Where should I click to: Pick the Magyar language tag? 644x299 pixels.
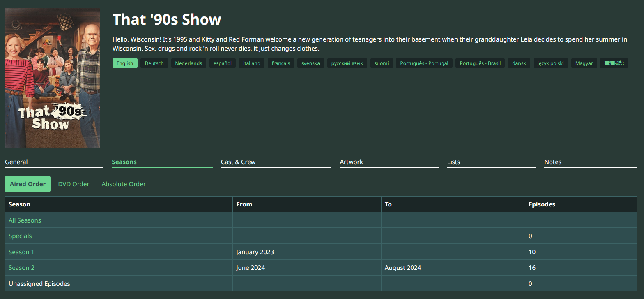(x=584, y=63)
